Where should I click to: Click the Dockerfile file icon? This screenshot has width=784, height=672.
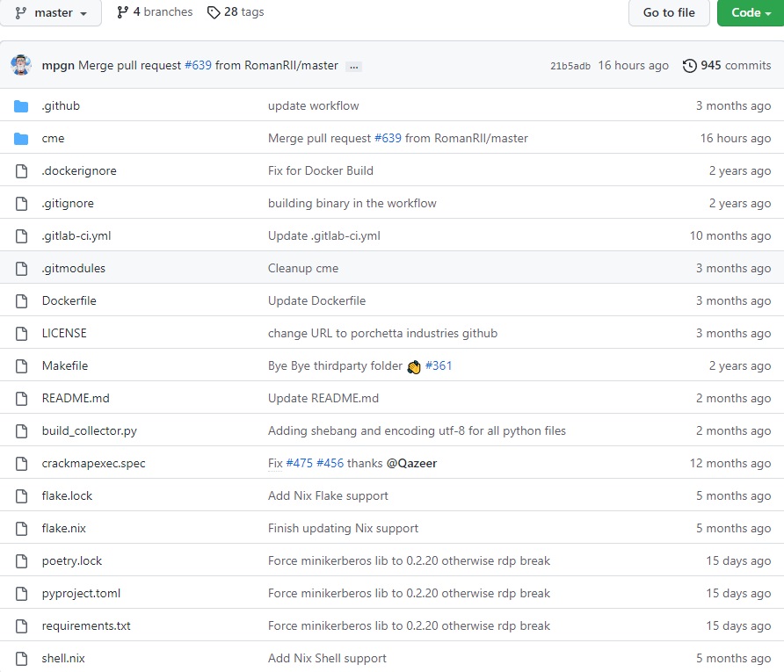click(x=21, y=300)
